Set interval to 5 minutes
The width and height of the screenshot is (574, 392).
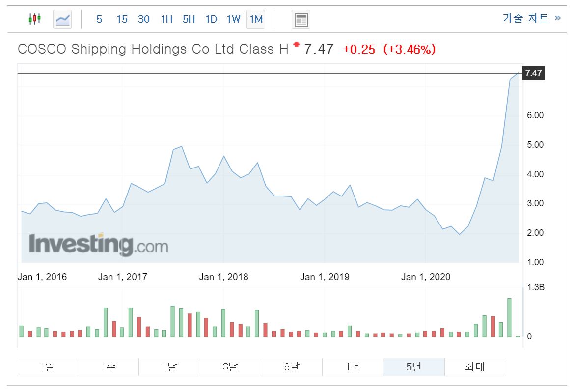coord(99,19)
